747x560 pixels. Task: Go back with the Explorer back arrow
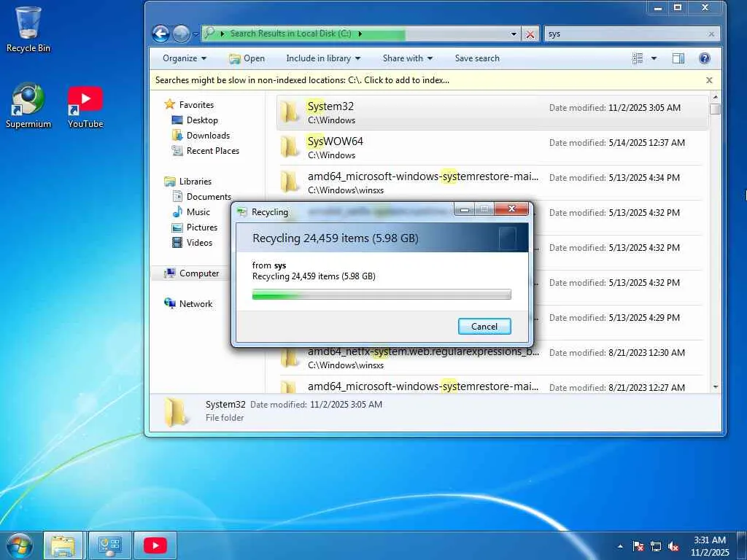[x=160, y=34]
